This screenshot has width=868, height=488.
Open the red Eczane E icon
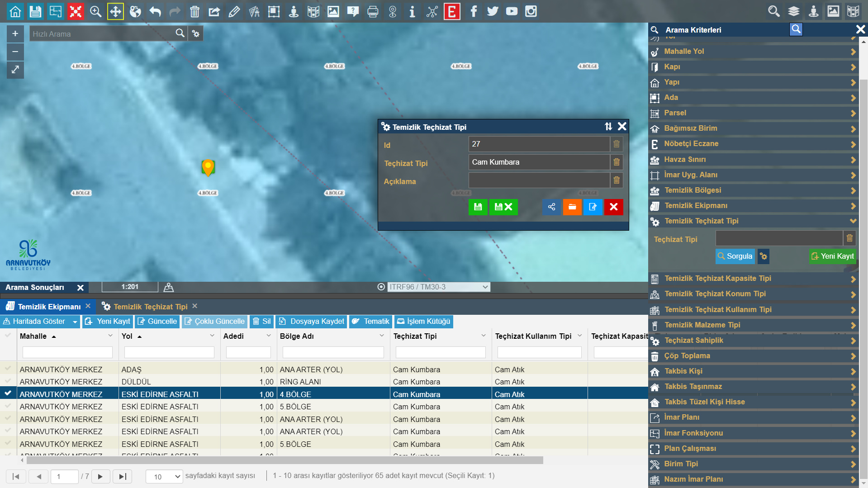(x=451, y=11)
